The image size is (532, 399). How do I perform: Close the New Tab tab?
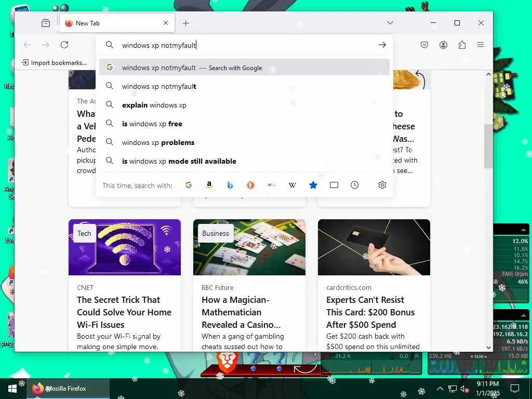(166, 23)
